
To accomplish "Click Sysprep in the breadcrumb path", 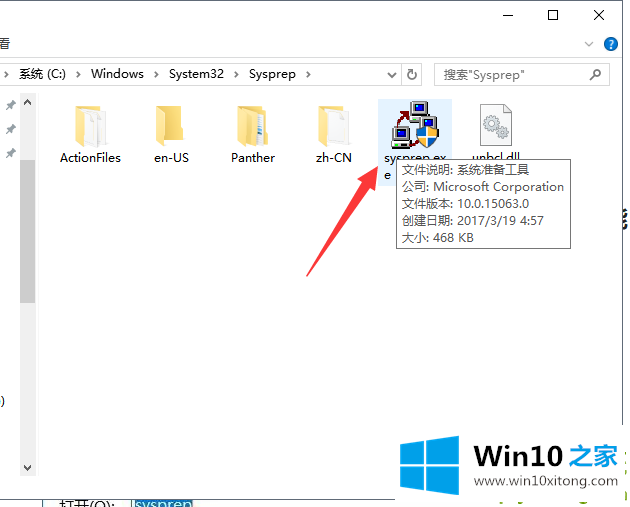I will [x=272, y=74].
